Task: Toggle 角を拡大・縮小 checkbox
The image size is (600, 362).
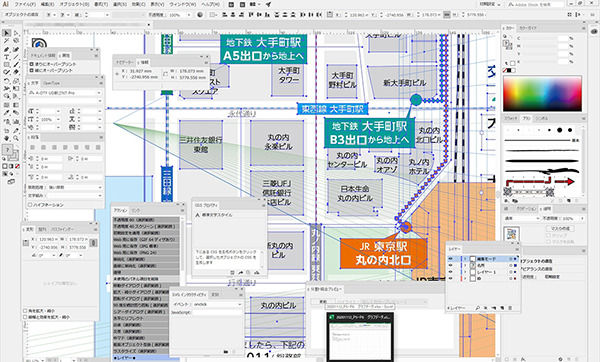Action: [26, 311]
